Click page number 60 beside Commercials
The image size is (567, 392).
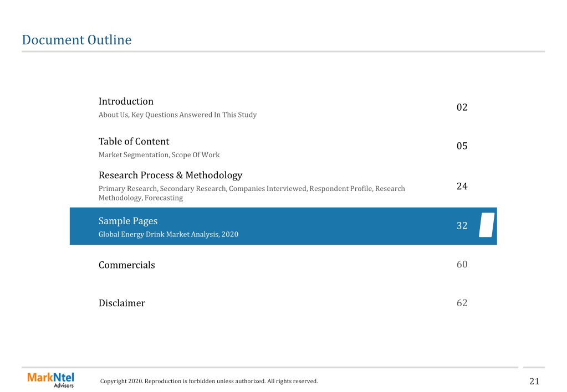pyautogui.click(x=462, y=265)
